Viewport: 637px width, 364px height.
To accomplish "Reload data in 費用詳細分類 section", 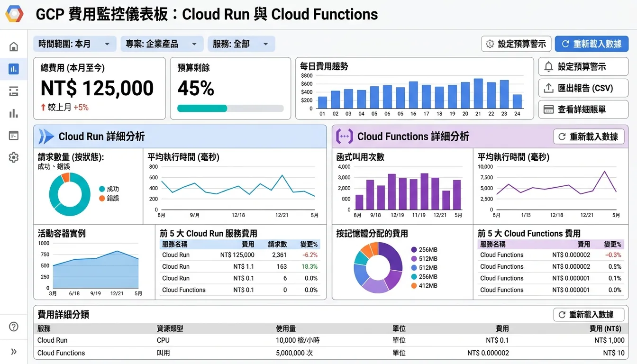I will (589, 314).
